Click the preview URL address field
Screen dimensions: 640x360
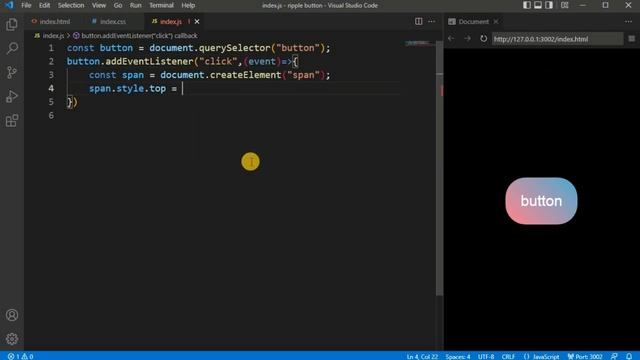tap(557, 39)
